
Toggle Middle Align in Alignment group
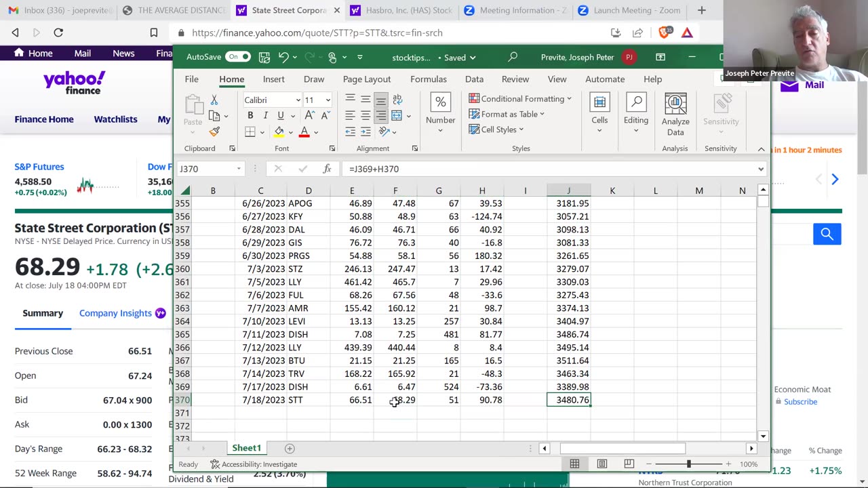[366, 100]
